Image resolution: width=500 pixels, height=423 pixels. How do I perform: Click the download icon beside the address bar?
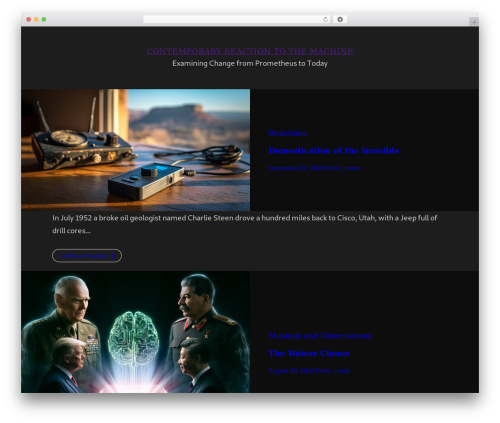pyautogui.click(x=340, y=19)
